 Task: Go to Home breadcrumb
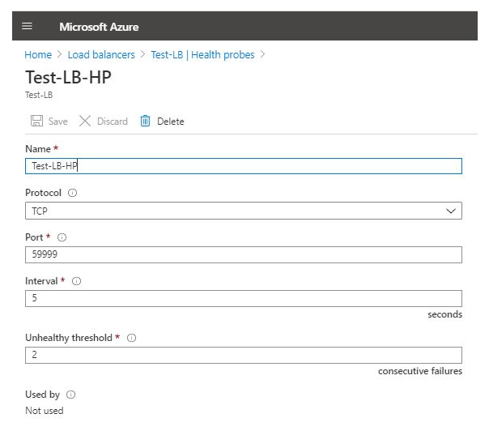(x=37, y=55)
